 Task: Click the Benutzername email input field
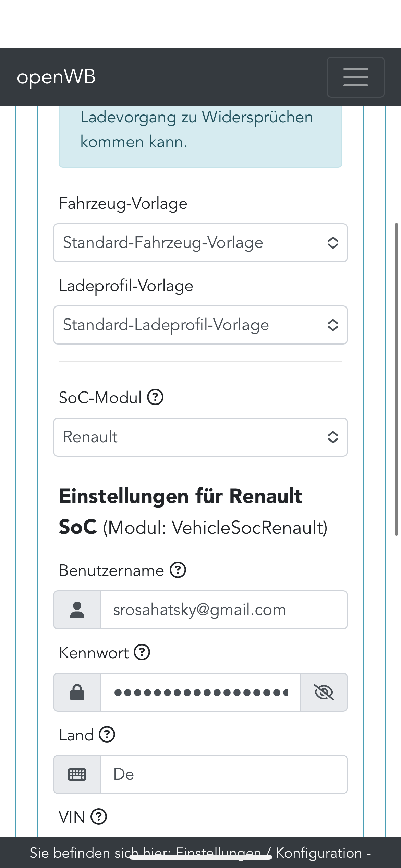coord(223,610)
